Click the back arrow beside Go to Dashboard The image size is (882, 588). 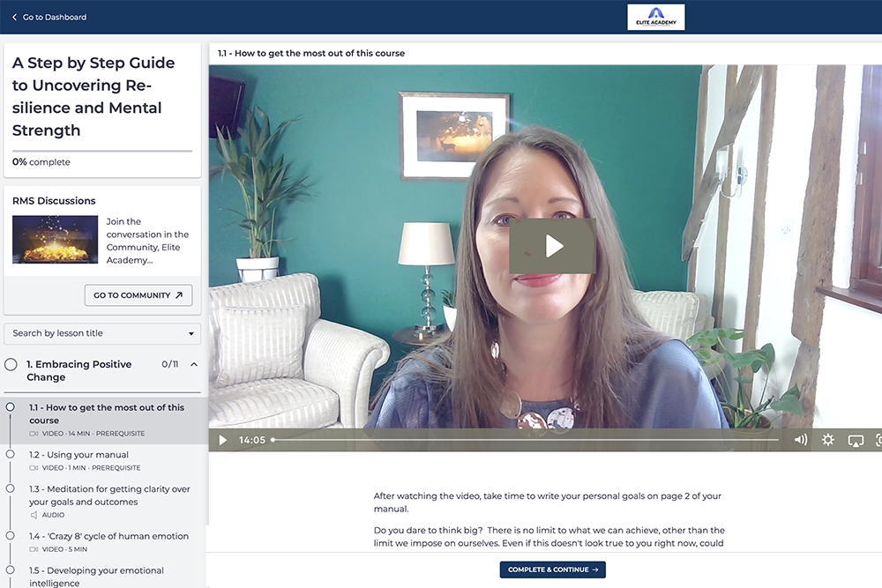14,17
